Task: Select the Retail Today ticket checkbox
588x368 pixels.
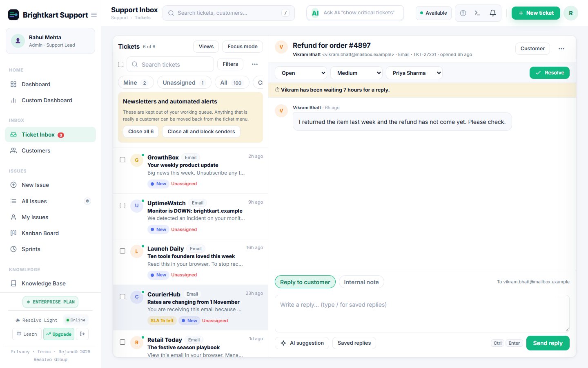Action: point(122,342)
